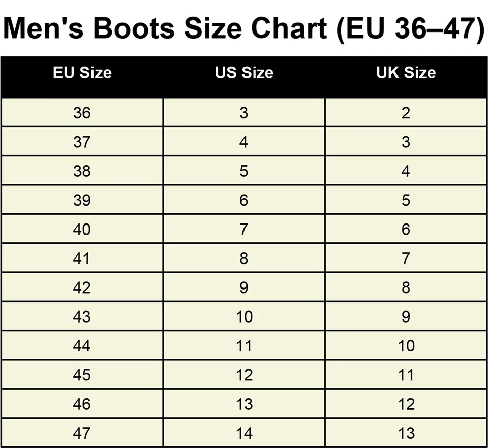Click the US size 3 cell

[244, 112]
